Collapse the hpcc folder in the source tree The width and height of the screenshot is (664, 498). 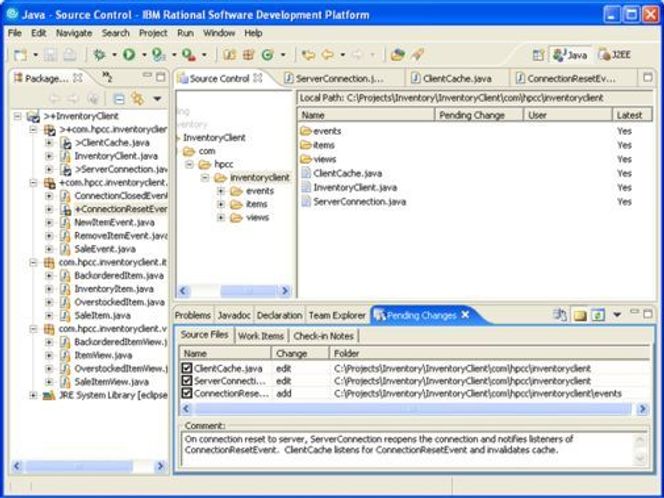(x=189, y=164)
